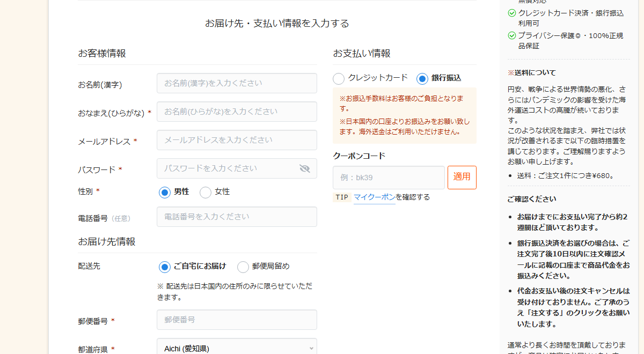Select ご自宅にお届け delivery option

pyautogui.click(x=165, y=267)
